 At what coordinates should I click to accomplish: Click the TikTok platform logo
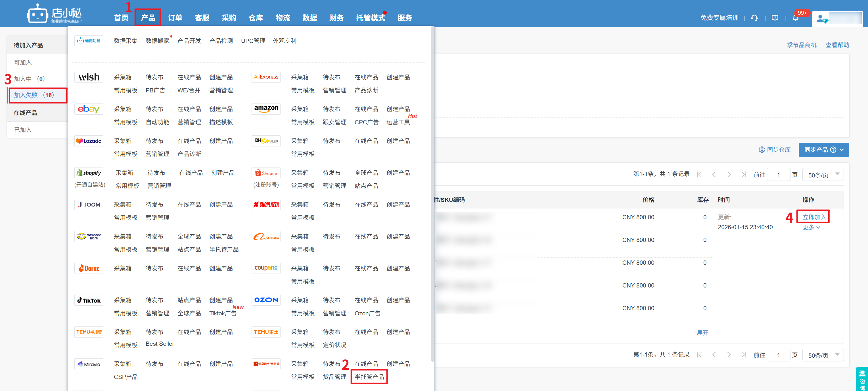(x=89, y=300)
